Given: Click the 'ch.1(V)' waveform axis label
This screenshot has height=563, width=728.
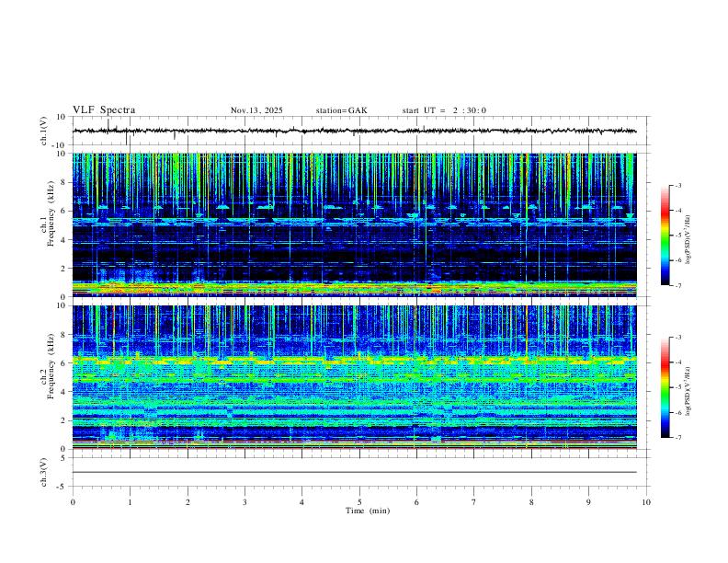Looking at the screenshot, I should [x=44, y=131].
